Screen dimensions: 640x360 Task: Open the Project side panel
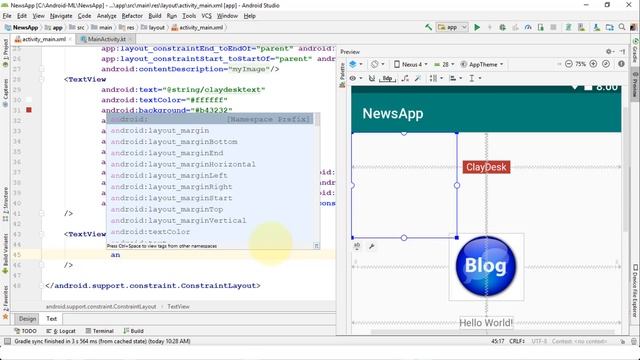pos(6,52)
